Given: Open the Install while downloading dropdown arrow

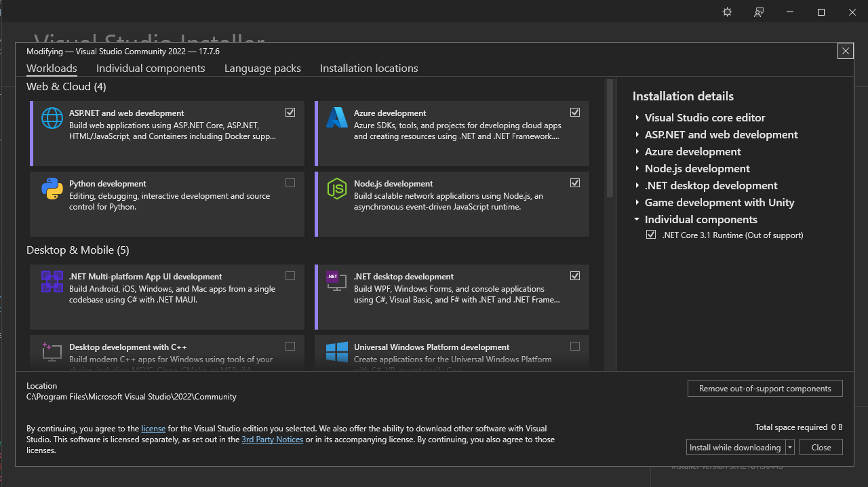Looking at the screenshot, I should 790,447.
